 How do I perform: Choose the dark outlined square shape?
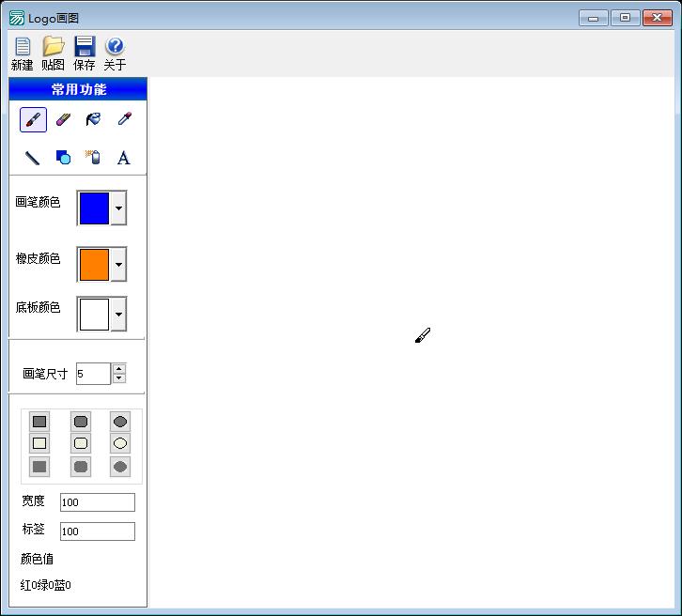coord(39,422)
